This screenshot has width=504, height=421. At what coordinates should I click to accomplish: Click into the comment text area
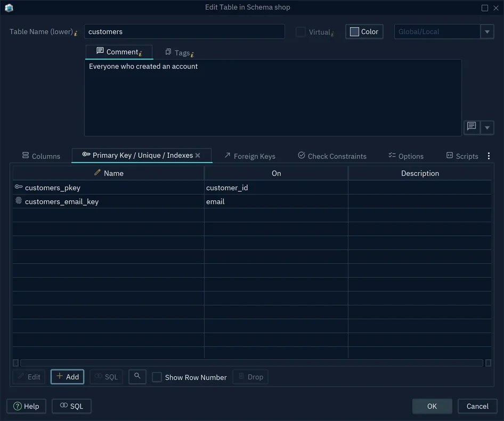pyautogui.click(x=273, y=98)
